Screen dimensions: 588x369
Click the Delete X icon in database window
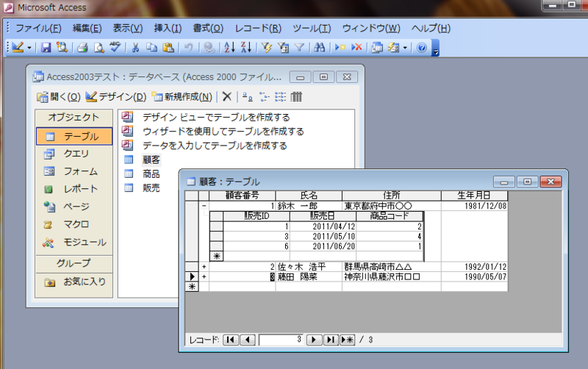[x=227, y=97]
